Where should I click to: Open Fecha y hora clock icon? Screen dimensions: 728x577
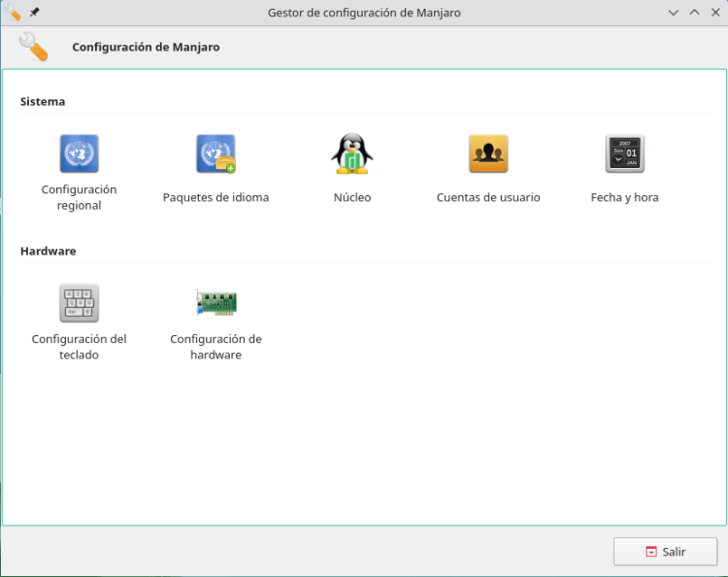[624, 153]
